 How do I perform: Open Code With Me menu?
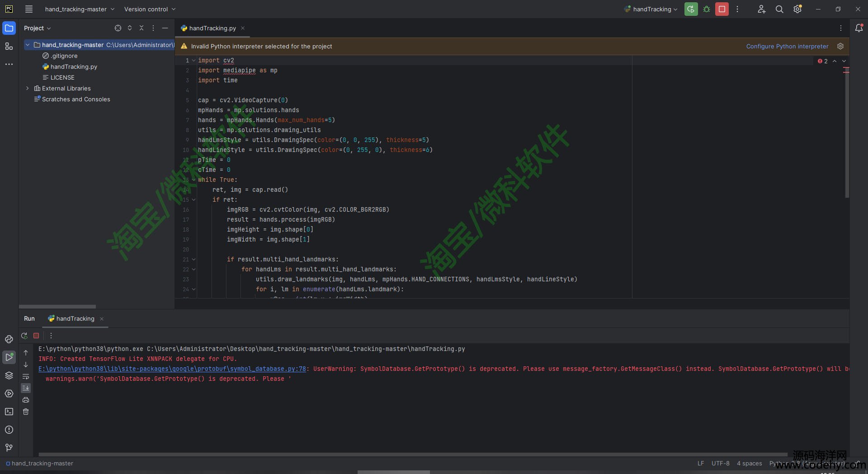point(762,9)
